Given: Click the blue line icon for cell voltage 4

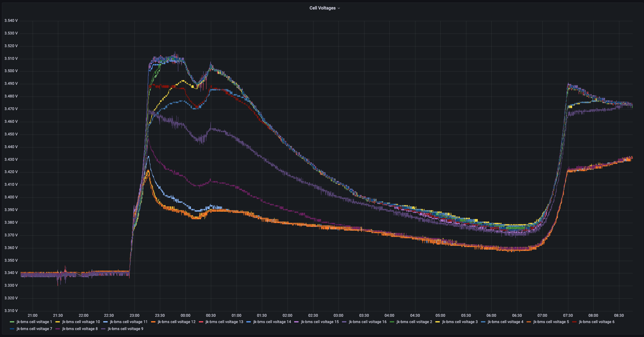Looking at the screenshot, I should tap(483, 322).
